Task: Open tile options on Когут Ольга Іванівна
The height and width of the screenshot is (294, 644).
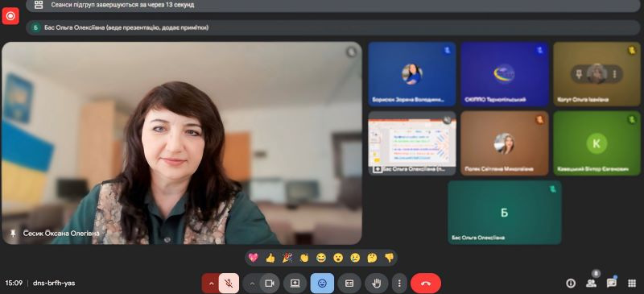Action: [614, 74]
